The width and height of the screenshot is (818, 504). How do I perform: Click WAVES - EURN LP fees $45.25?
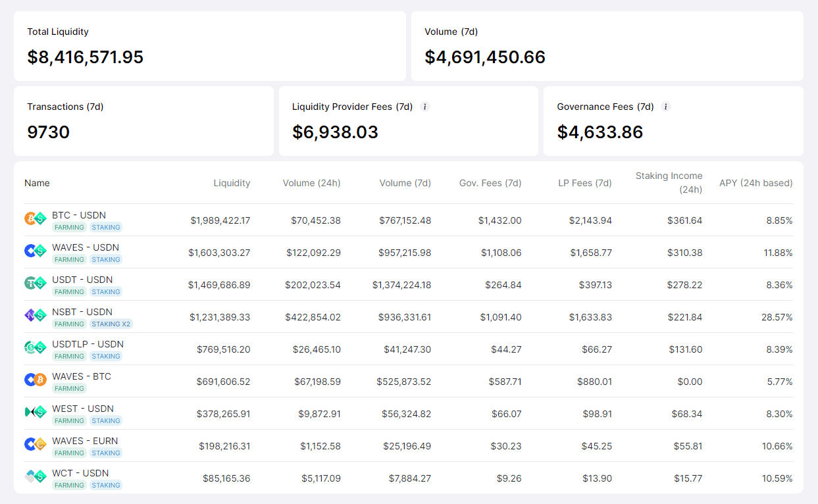[x=597, y=446]
